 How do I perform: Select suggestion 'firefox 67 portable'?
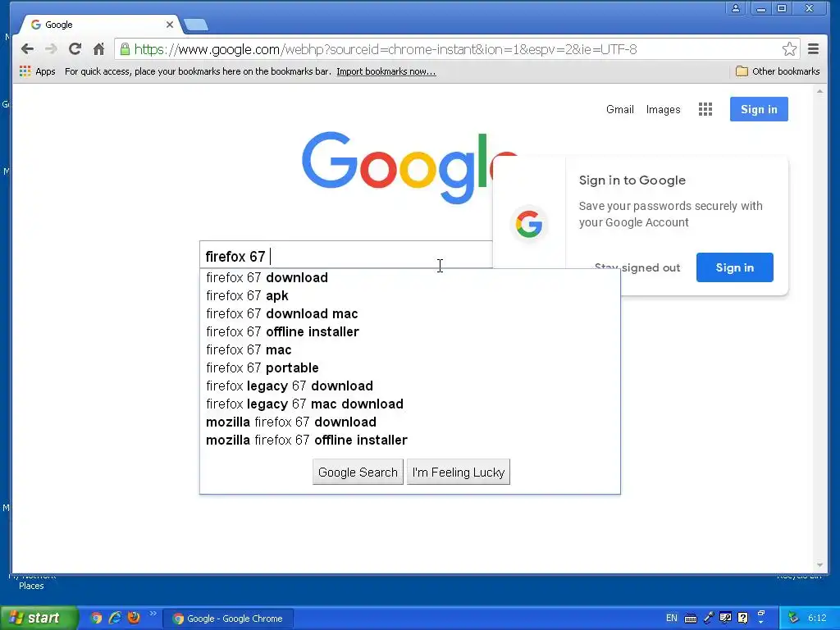pyautogui.click(x=410, y=367)
